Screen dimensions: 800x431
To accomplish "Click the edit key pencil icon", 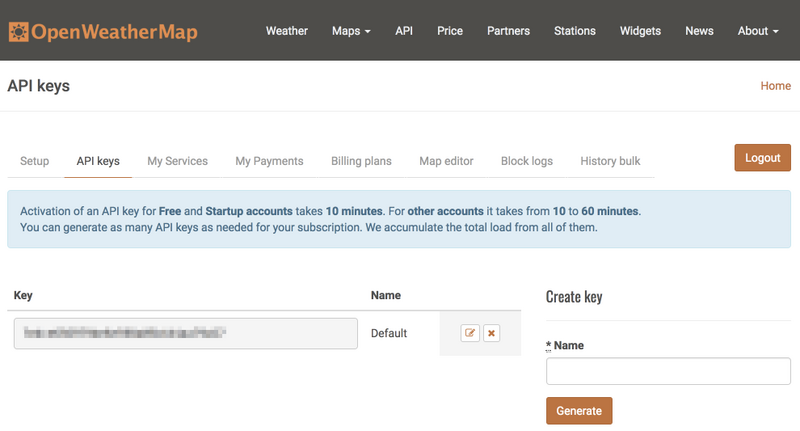I will pos(470,333).
